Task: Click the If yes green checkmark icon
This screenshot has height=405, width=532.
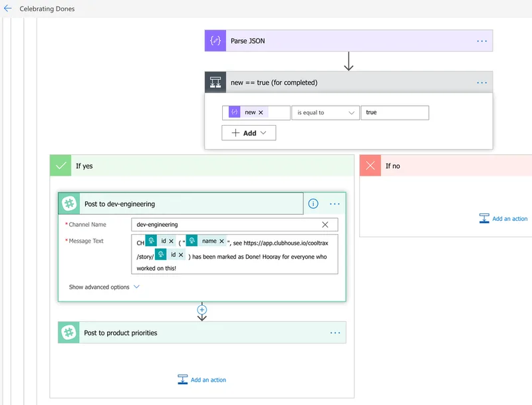Action: (x=61, y=166)
